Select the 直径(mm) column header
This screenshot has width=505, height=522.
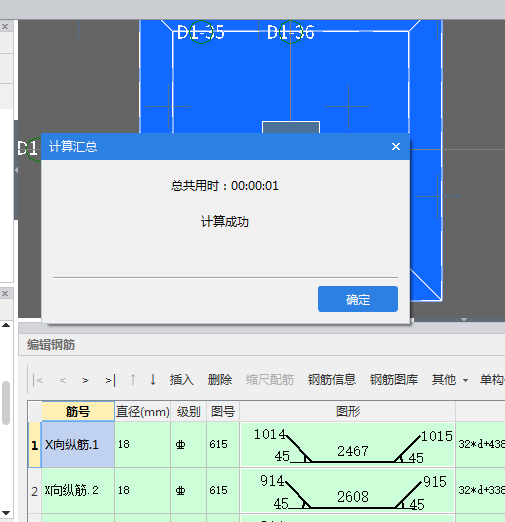143,411
